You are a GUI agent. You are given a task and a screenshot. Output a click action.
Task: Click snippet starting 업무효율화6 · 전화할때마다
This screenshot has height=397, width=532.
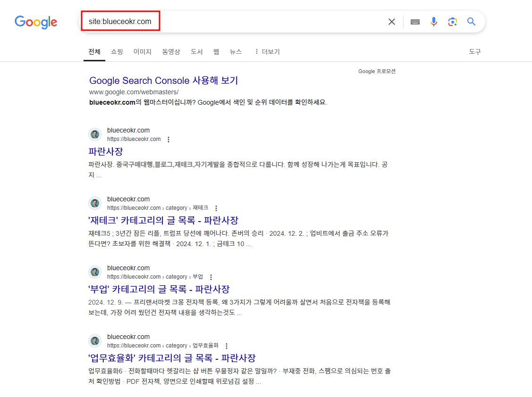point(239,376)
